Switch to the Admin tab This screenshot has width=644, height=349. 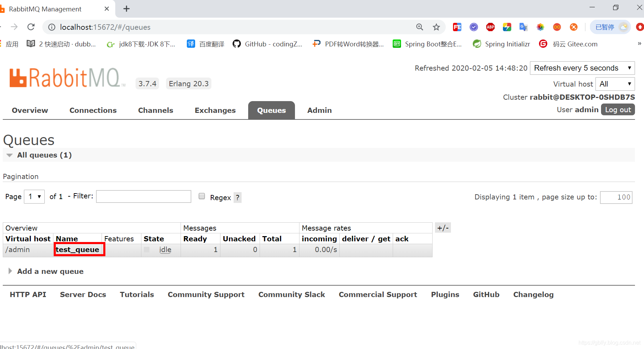320,110
